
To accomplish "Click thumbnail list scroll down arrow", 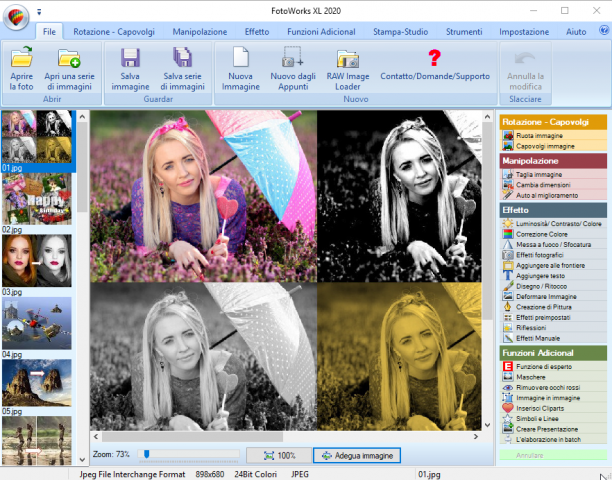I will (82, 460).
